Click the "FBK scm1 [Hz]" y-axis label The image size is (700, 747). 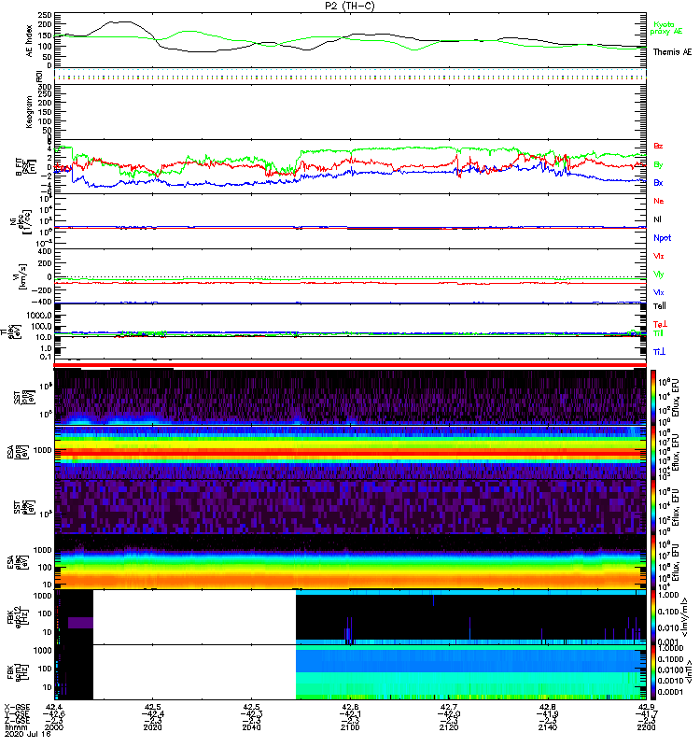[17, 671]
